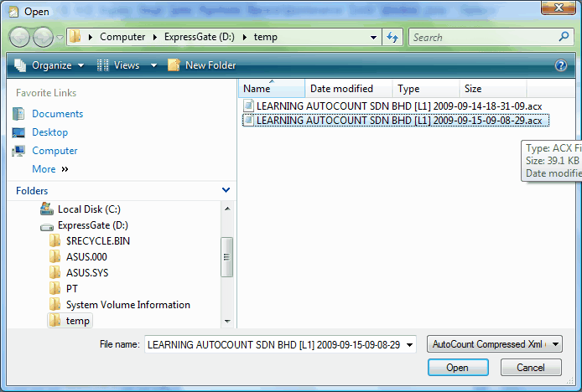Open Desktop favorite link
The image size is (582, 392).
pyautogui.click(x=49, y=132)
